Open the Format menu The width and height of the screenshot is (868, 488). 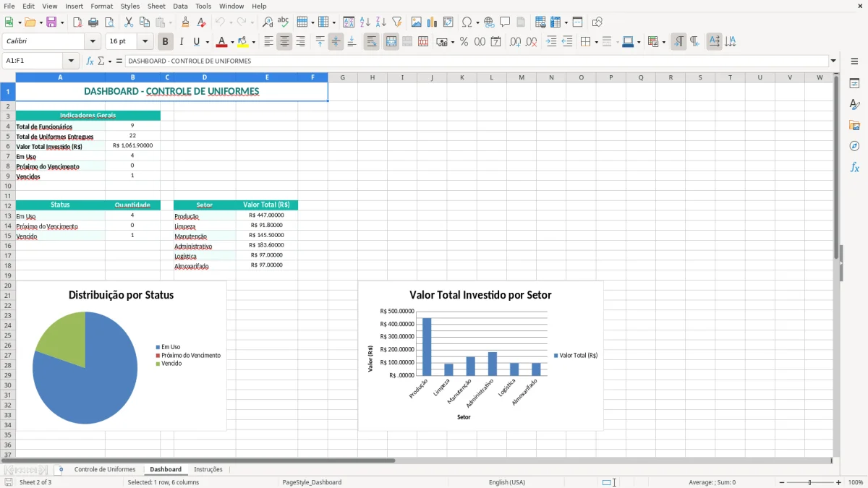click(101, 6)
